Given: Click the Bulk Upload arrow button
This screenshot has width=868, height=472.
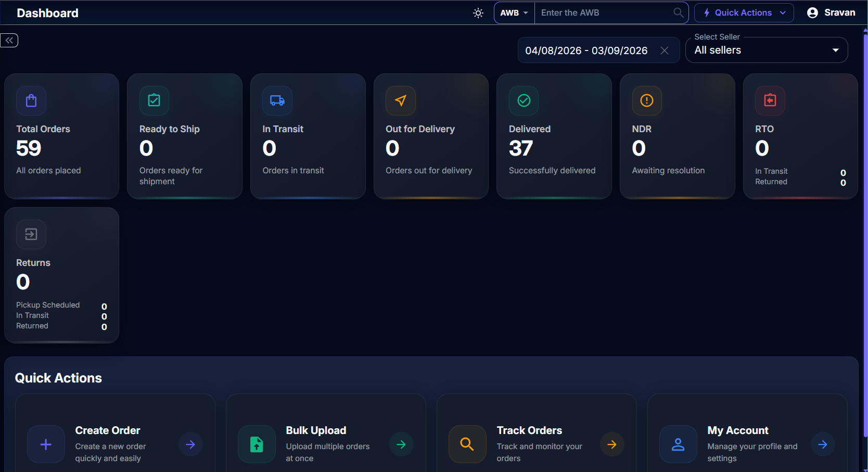Looking at the screenshot, I should click(x=401, y=444).
